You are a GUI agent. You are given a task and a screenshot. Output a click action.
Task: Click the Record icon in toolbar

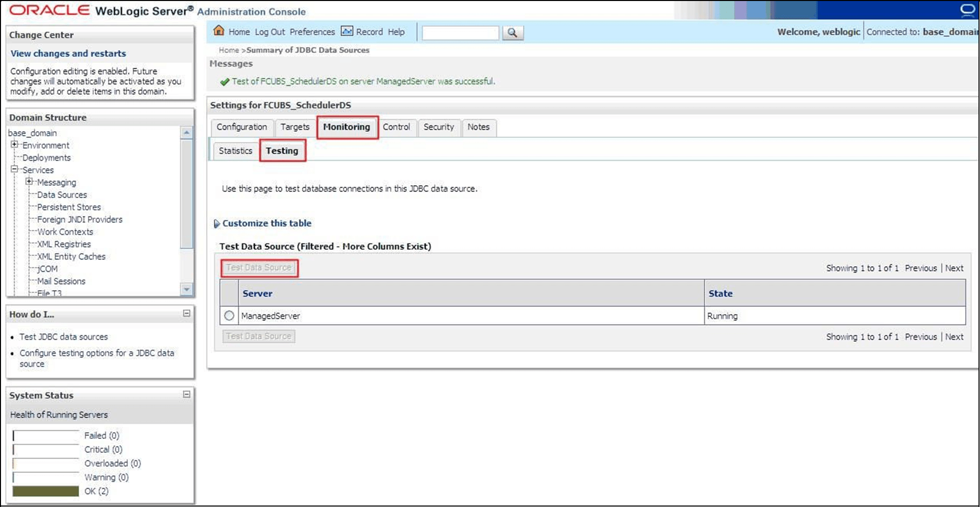tap(347, 31)
